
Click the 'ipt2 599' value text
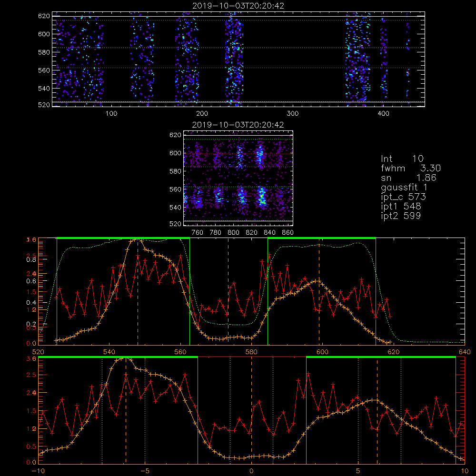pos(401,216)
